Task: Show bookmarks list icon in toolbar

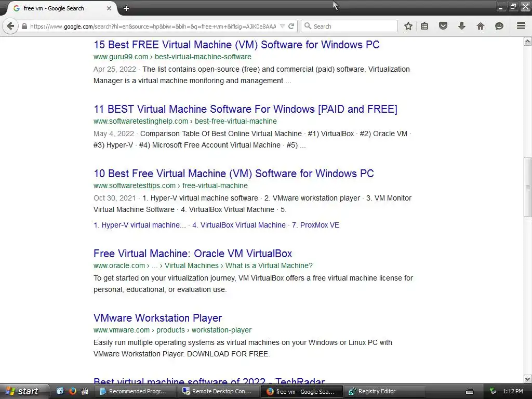Action: (x=424, y=26)
